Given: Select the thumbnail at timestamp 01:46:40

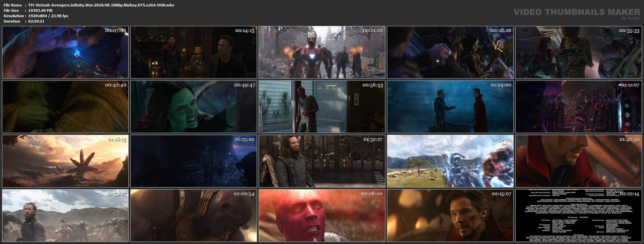Looking at the screenshot, I should tap(579, 161).
